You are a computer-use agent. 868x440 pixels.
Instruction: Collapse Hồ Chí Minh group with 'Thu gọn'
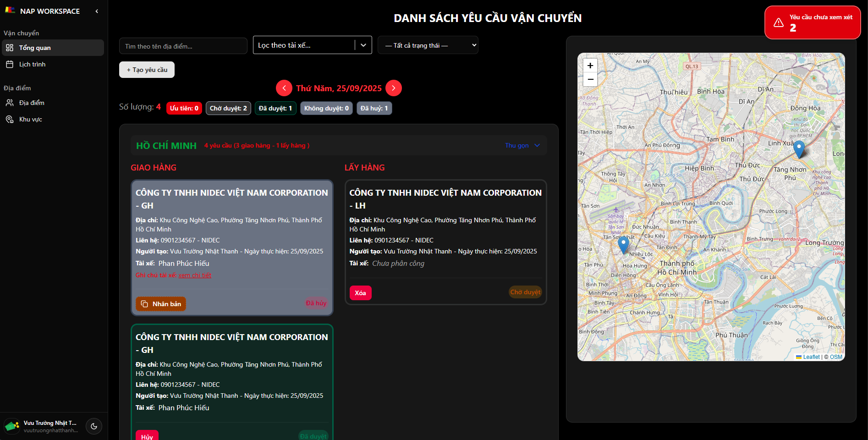[522, 145]
